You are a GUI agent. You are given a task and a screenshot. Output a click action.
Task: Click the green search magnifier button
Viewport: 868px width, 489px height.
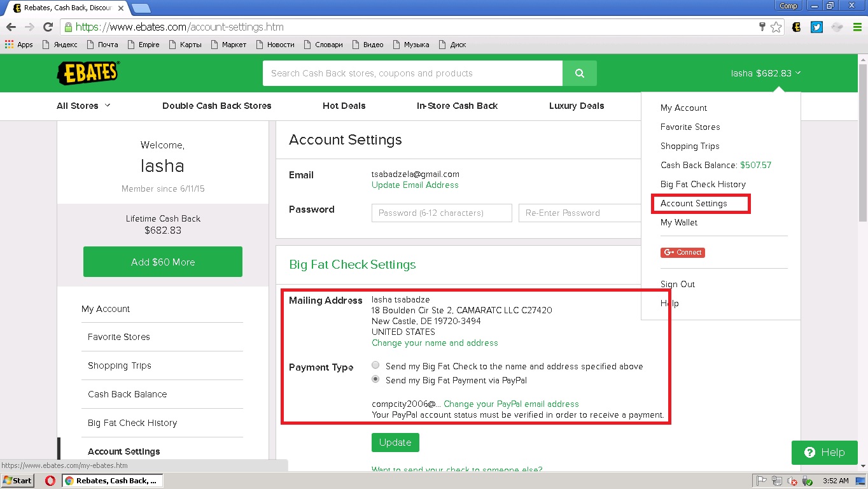pos(580,73)
